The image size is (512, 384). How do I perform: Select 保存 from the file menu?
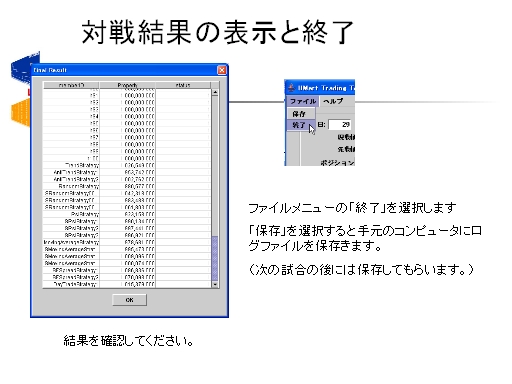[x=299, y=114]
